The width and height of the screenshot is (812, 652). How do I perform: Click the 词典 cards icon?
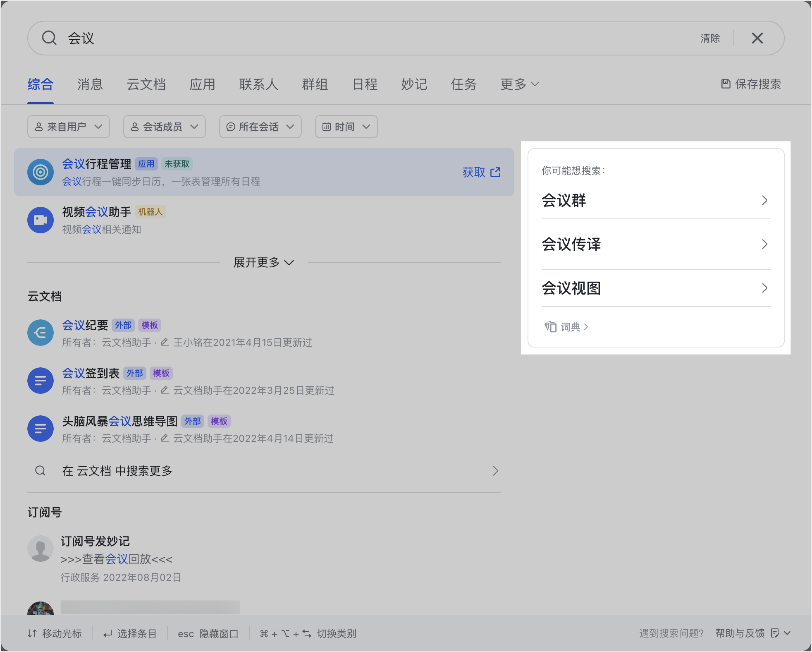click(x=550, y=327)
